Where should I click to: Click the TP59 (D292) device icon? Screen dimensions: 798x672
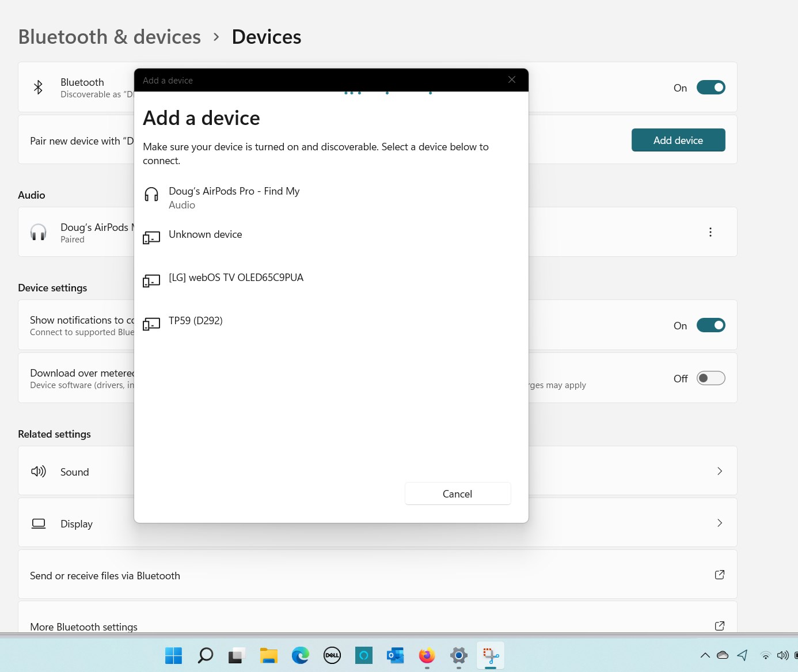pyautogui.click(x=151, y=324)
